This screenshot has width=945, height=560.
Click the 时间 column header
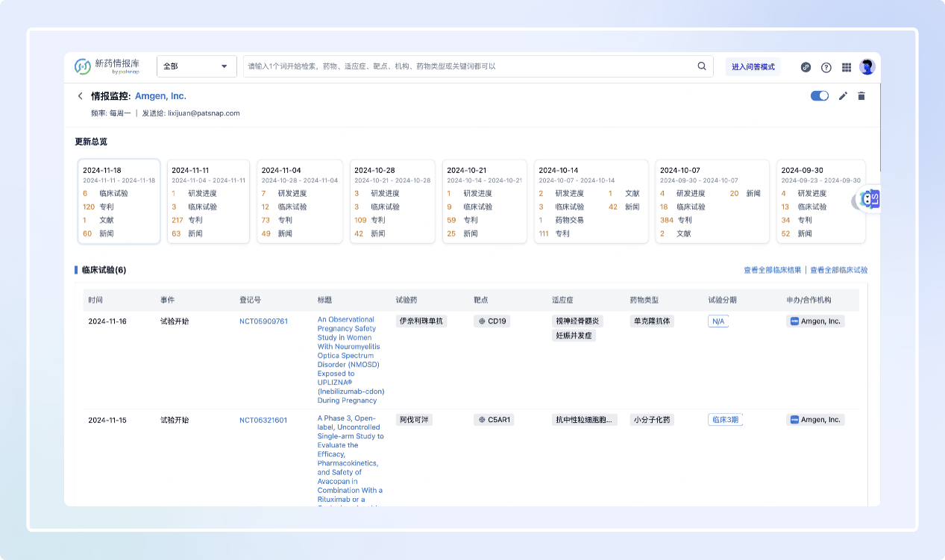tap(95, 300)
